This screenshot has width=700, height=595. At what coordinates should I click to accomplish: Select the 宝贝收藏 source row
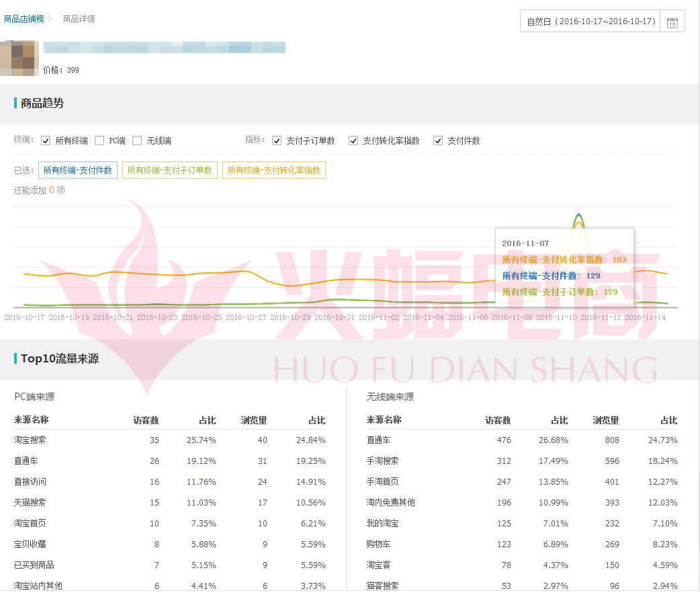pyautogui.click(x=170, y=545)
